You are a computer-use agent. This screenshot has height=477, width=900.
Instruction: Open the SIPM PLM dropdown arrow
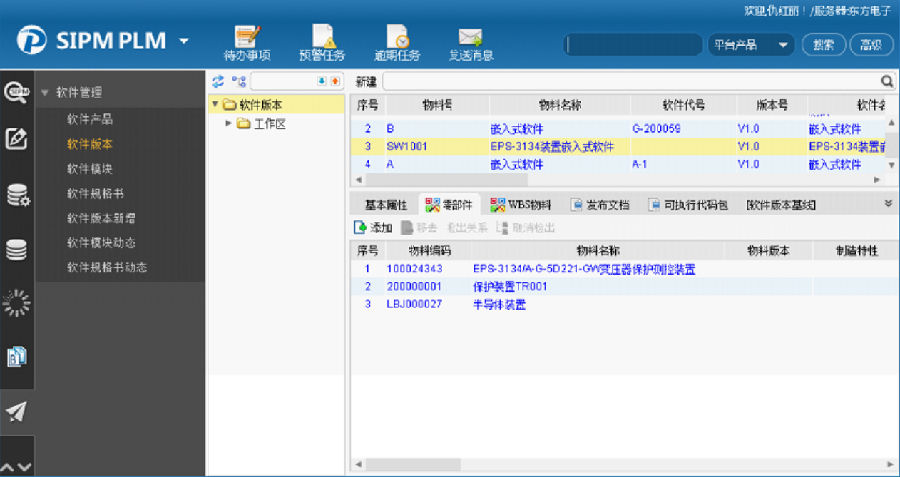[184, 42]
